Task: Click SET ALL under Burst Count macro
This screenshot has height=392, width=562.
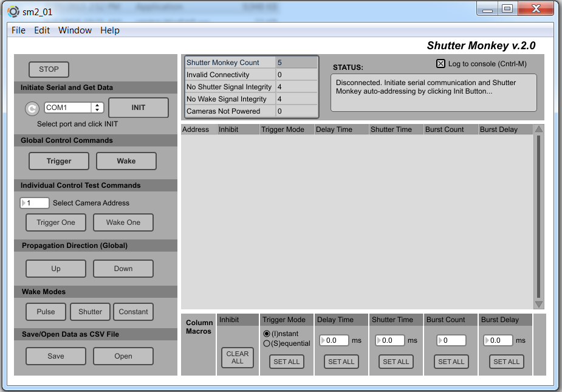Action: [x=451, y=362]
